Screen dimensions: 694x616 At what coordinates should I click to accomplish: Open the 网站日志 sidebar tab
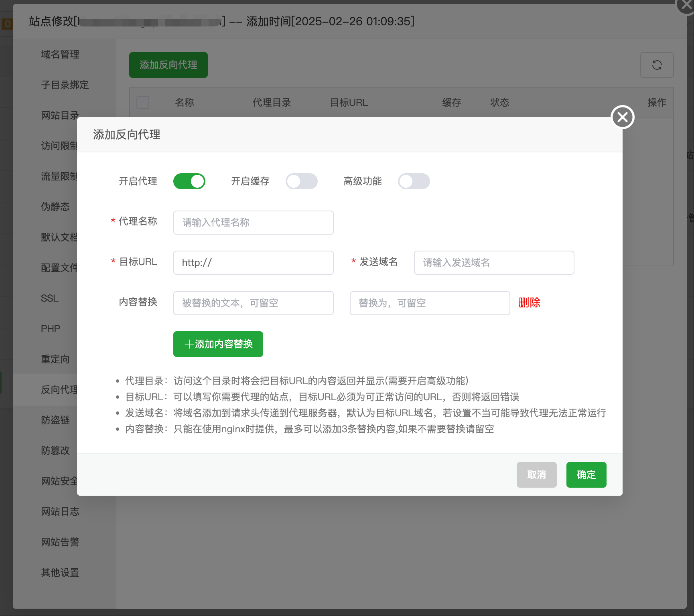tap(60, 511)
